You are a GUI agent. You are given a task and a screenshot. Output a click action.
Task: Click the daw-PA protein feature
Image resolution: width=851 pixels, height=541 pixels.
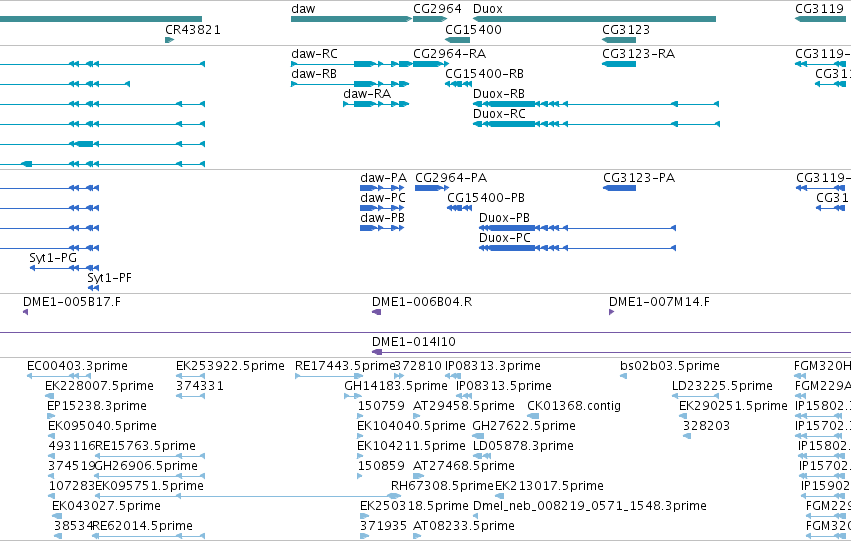coord(382,188)
